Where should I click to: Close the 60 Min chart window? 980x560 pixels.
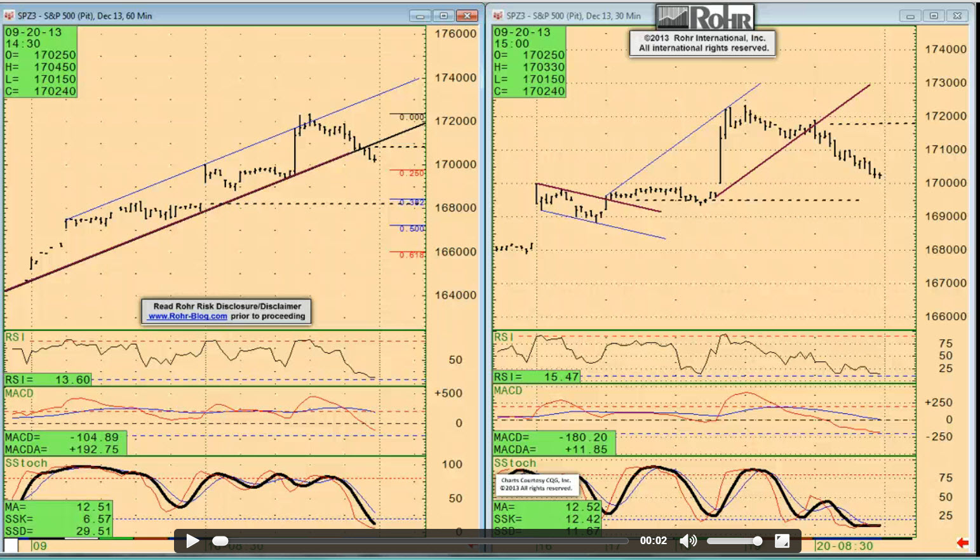pyautogui.click(x=467, y=16)
